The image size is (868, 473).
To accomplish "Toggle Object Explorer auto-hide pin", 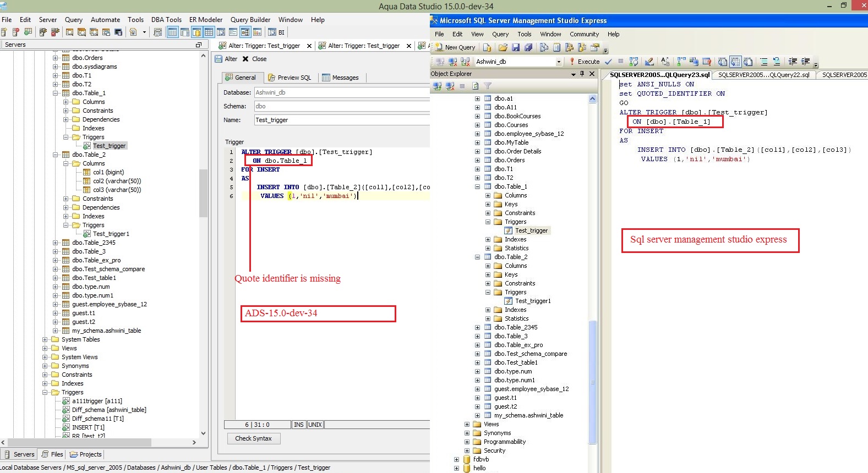I will pos(582,74).
